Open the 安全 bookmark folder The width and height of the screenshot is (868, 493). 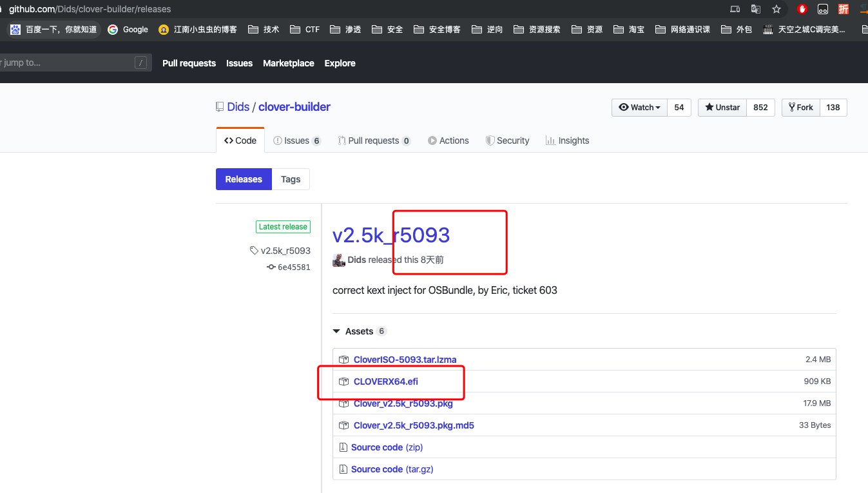(x=387, y=29)
